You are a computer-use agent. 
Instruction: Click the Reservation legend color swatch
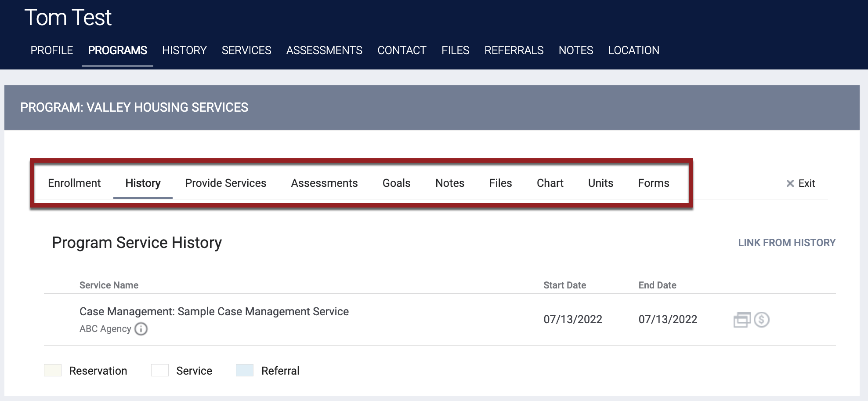click(x=52, y=371)
